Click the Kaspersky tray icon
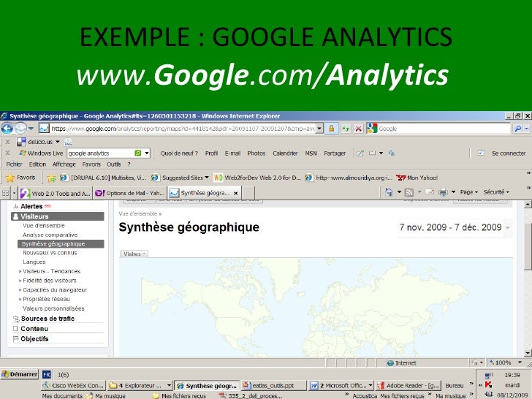 pyautogui.click(x=488, y=384)
